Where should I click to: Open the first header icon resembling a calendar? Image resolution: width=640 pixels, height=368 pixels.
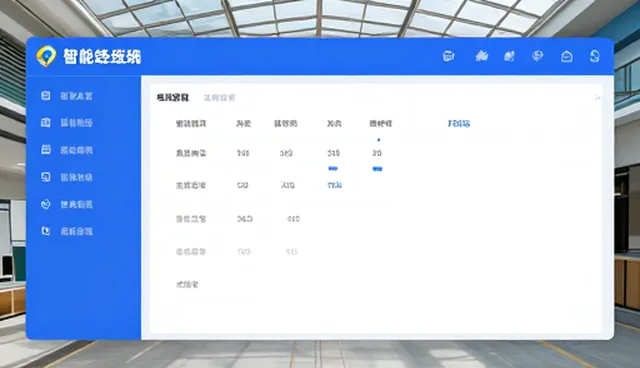(449, 56)
